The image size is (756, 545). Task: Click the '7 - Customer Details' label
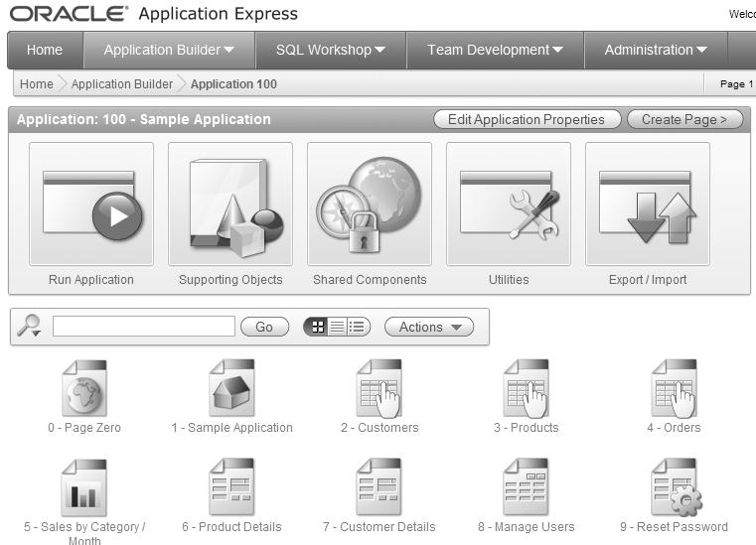pos(378,527)
